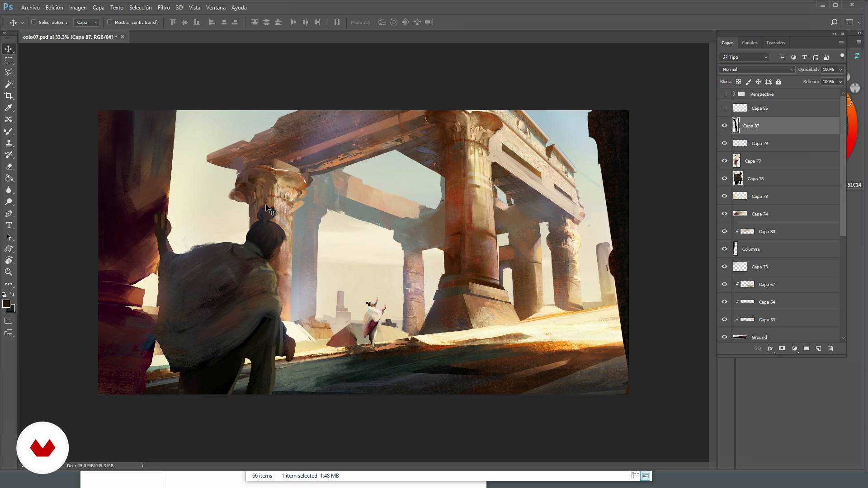Viewport: 868px width, 488px height.
Task: Hide the Capa 79 layer
Action: pos(724,143)
